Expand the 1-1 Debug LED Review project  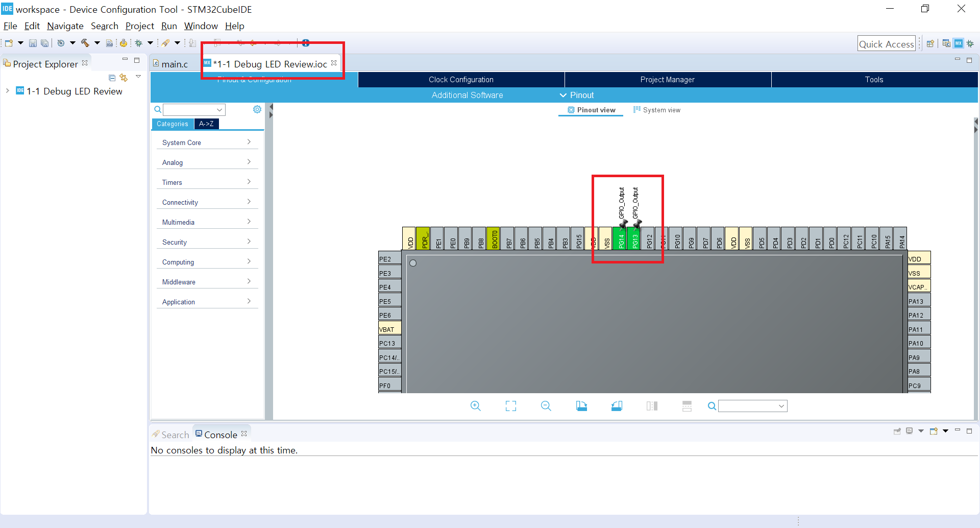[8, 91]
